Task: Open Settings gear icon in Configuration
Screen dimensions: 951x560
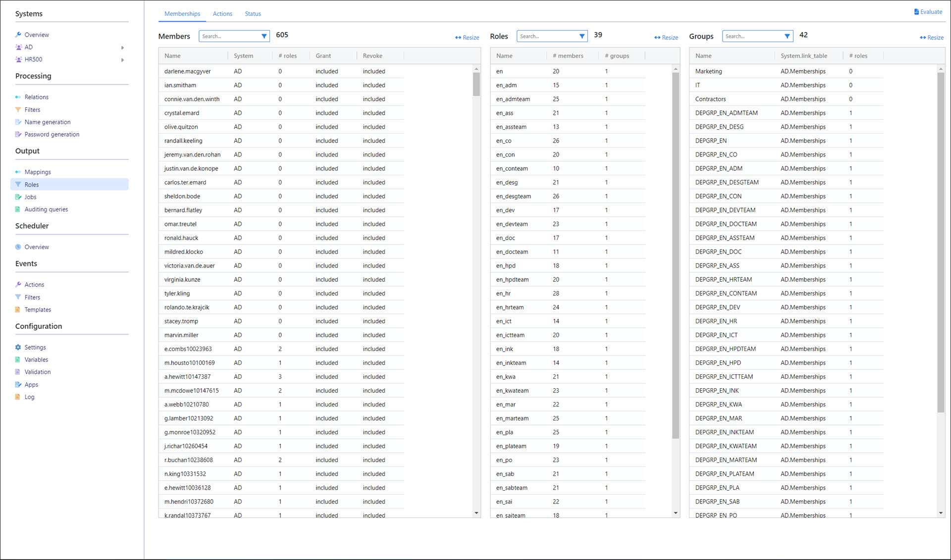Action: point(18,347)
